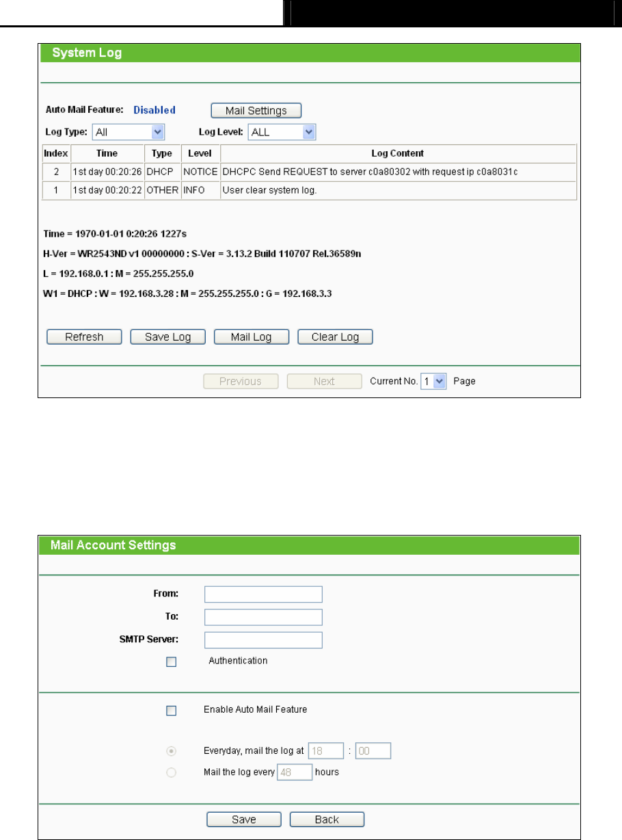Click the Save Log button

(167, 337)
